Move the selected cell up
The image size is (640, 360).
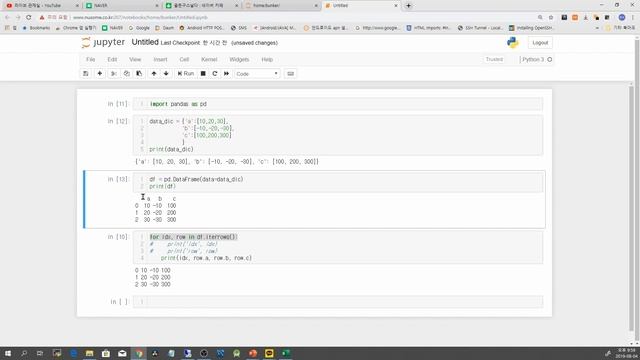click(154, 73)
